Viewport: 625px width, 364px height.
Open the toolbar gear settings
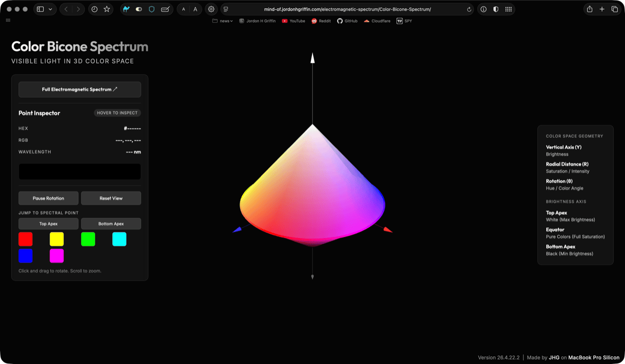click(211, 9)
